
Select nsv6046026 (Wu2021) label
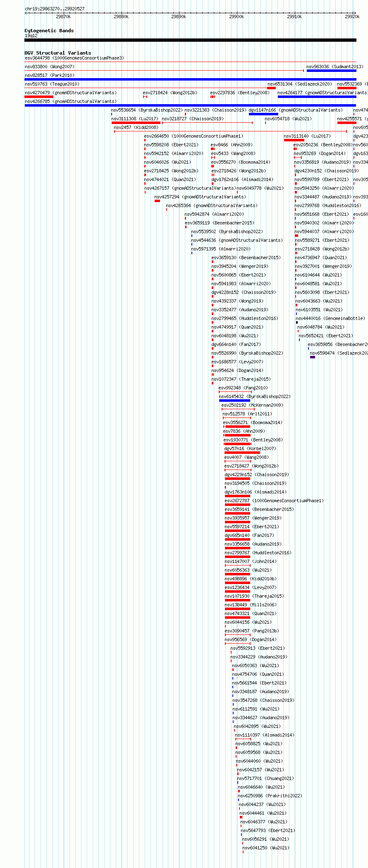(x=167, y=162)
